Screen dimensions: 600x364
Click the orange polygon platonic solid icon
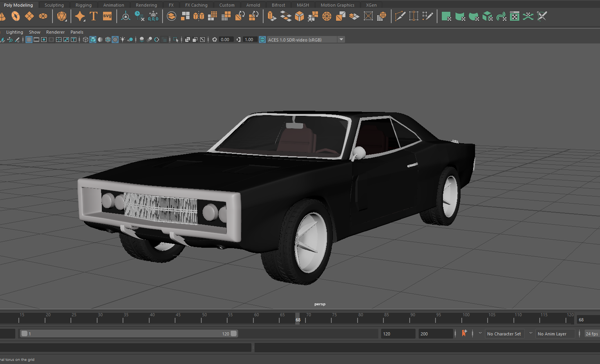(61, 16)
